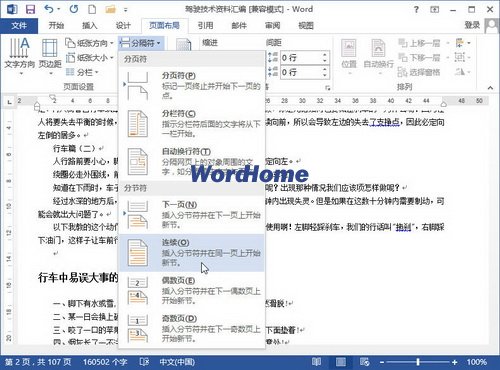
Task: Switch to Web Layout view icon
Action: 364,362
